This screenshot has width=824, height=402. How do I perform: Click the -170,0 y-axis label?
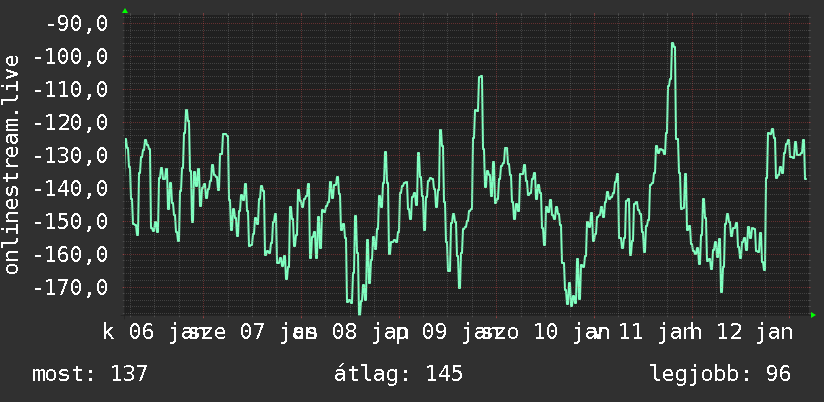[71, 288]
